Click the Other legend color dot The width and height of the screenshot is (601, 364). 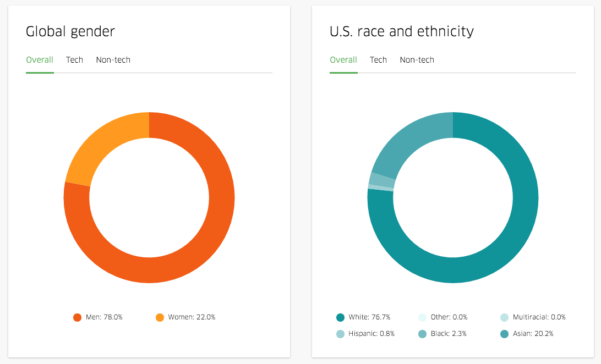[x=422, y=317]
